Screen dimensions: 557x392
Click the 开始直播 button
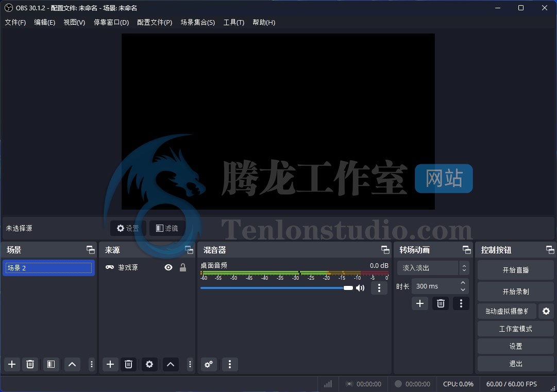click(x=515, y=270)
